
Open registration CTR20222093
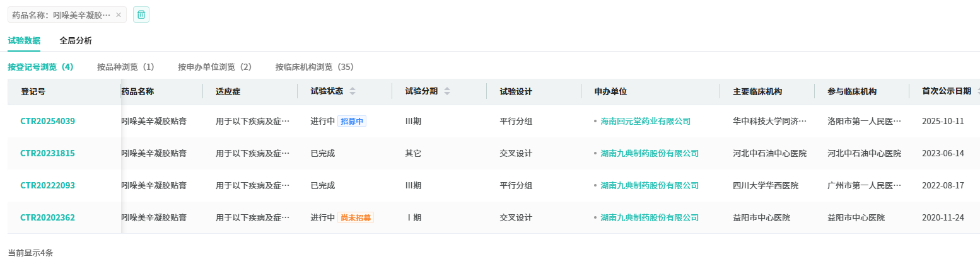[48, 185]
